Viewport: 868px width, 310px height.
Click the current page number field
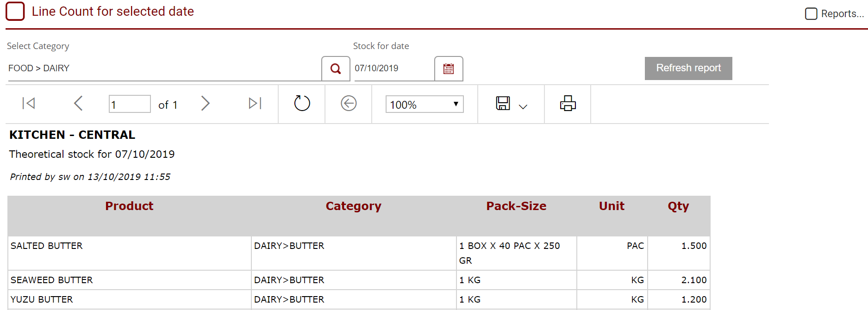(130, 104)
